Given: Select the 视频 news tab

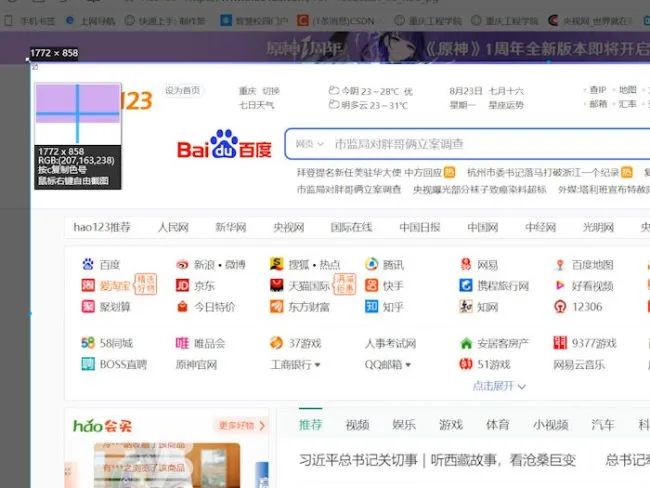Looking at the screenshot, I should click(357, 425).
